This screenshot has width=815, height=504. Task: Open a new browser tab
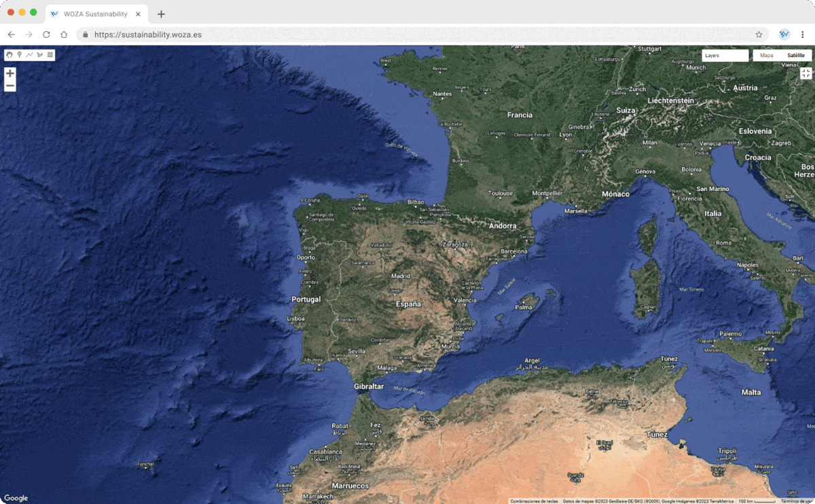pyautogui.click(x=161, y=14)
